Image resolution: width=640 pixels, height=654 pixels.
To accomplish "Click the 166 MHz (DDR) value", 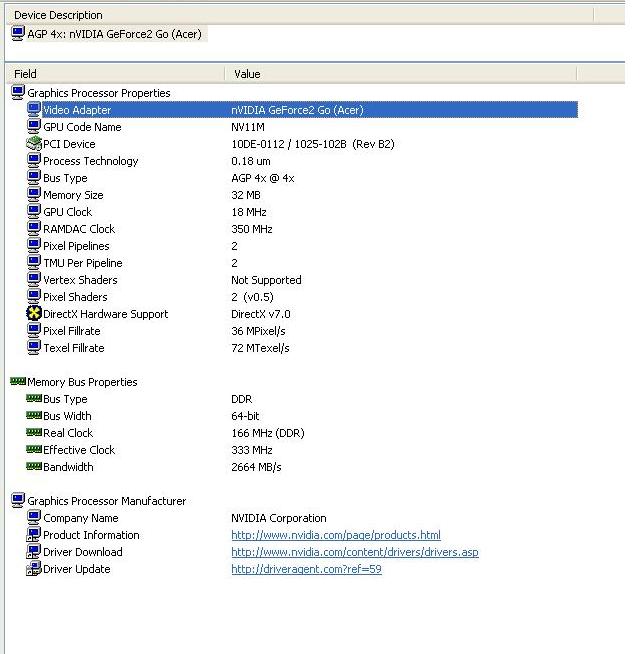I will click(x=268, y=433).
